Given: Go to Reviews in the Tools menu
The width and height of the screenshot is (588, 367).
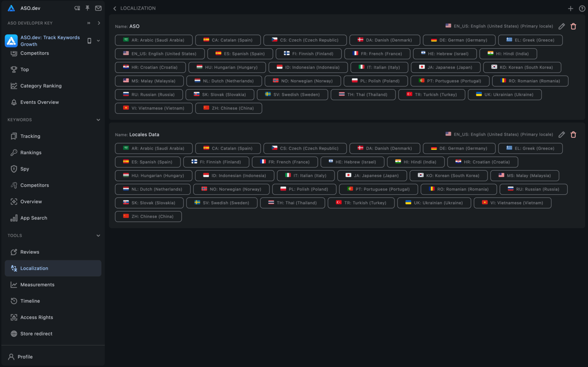Looking at the screenshot, I should [30, 252].
